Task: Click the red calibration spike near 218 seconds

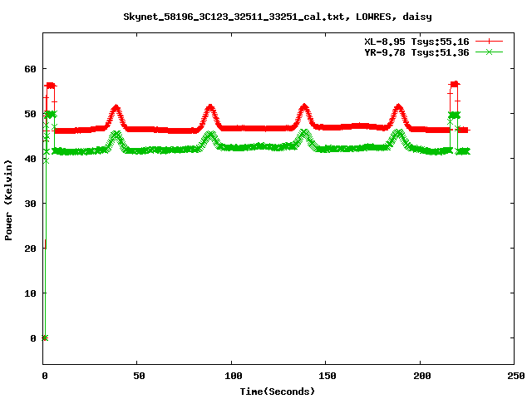Action: 454,84
